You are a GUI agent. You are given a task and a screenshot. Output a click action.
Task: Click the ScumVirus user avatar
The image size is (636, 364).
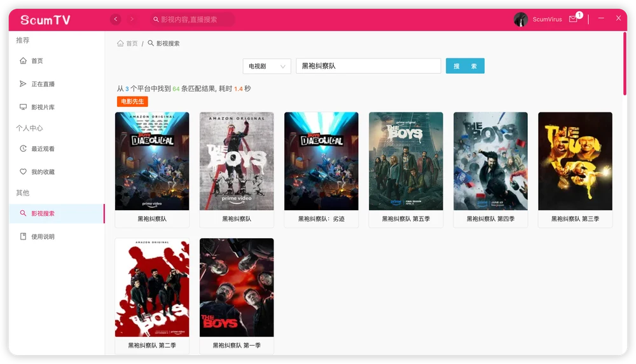tap(521, 19)
